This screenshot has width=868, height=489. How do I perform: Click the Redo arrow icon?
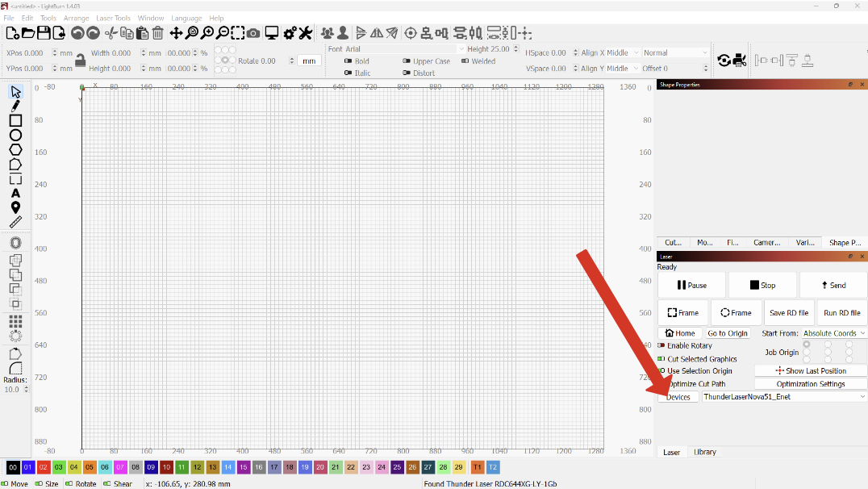pyautogui.click(x=93, y=33)
